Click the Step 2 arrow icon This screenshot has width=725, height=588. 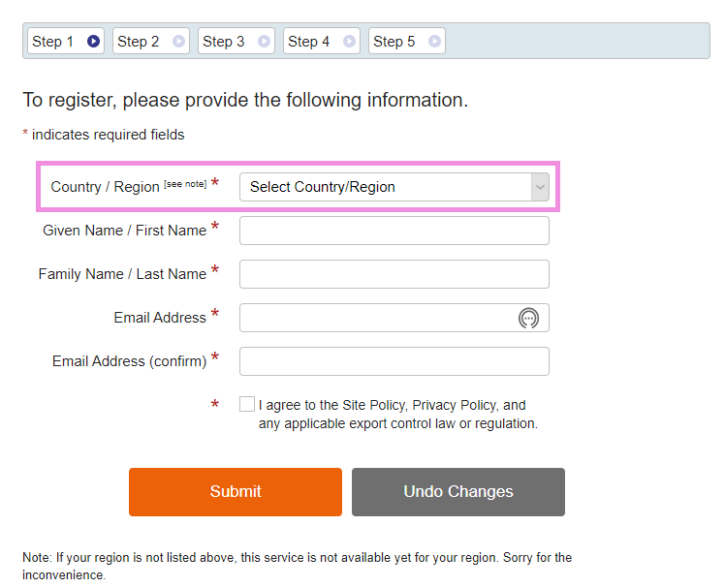click(x=178, y=42)
